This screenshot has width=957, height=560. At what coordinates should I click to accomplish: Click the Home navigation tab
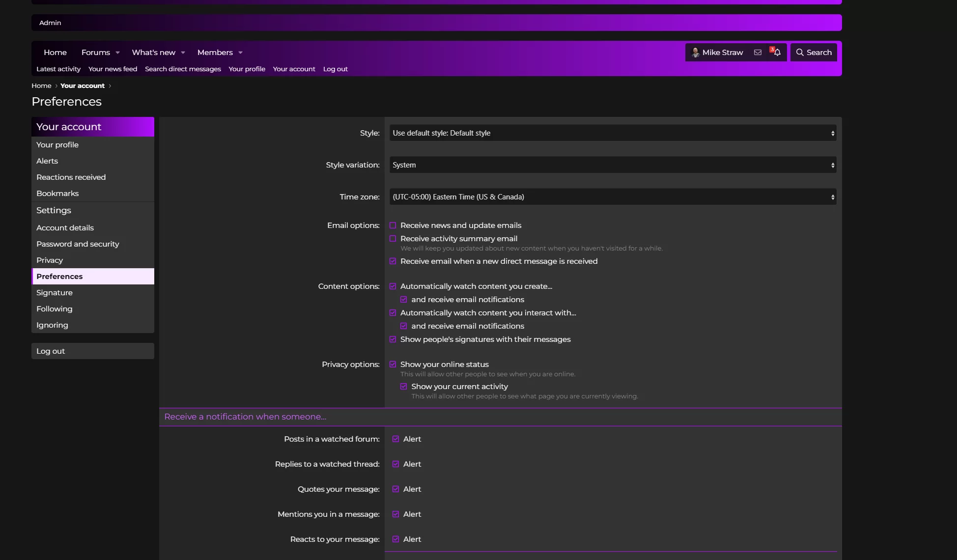click(x=55, y=53)
